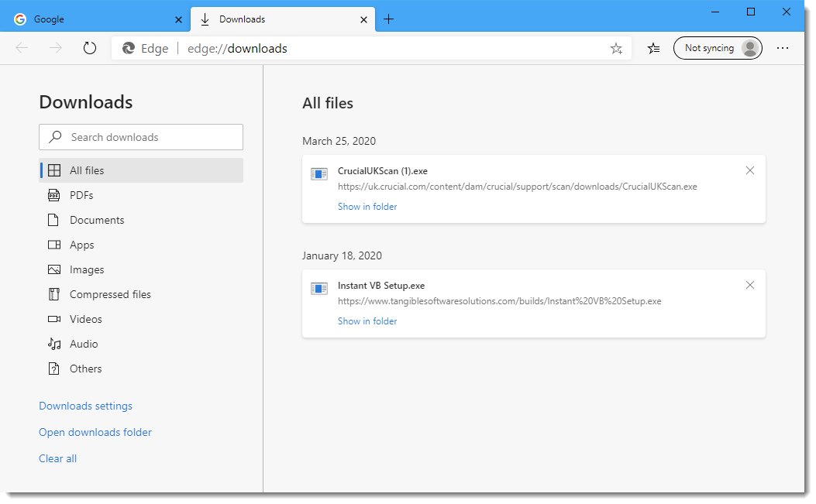Select the Downloads tab

pos(283,19)
